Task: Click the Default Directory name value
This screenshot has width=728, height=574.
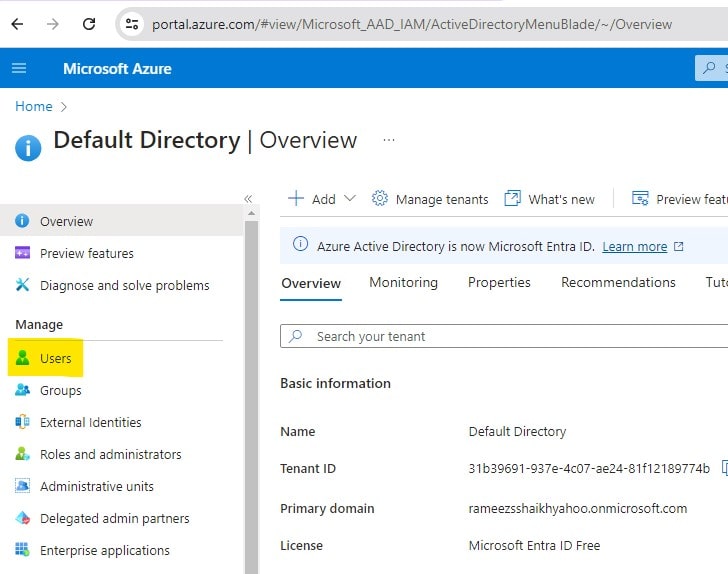Action: 517,431
